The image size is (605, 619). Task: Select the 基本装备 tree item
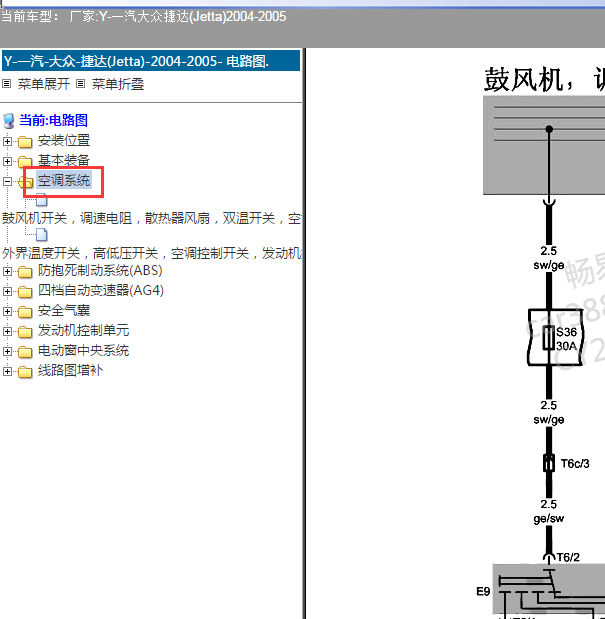[64, 161]
